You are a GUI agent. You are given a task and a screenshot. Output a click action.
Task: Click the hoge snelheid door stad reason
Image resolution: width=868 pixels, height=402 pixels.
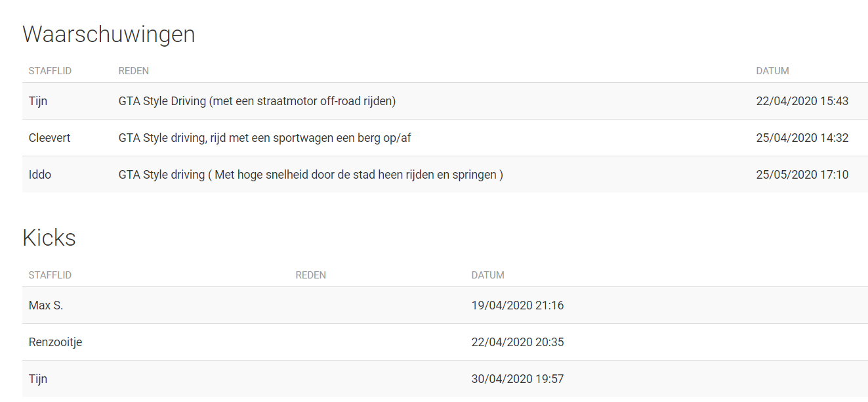pos(310,175)
